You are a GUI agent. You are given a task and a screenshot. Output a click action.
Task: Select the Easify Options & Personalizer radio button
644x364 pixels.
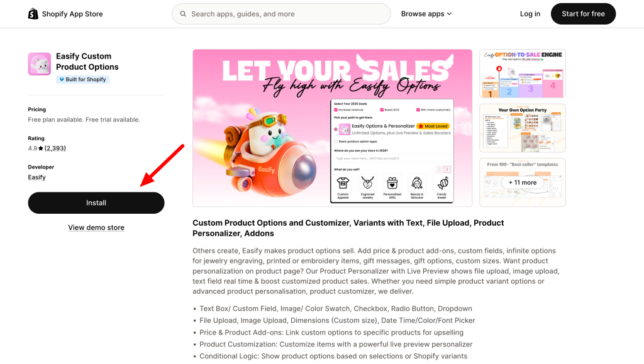[x=336, y=130]
